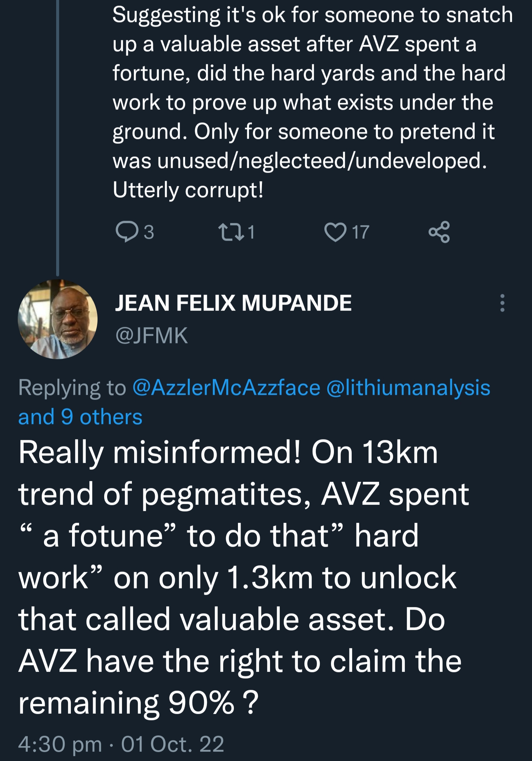Click the reply speech bubble icon
This screenshot has width=532, height=761.
click(126, 232)
